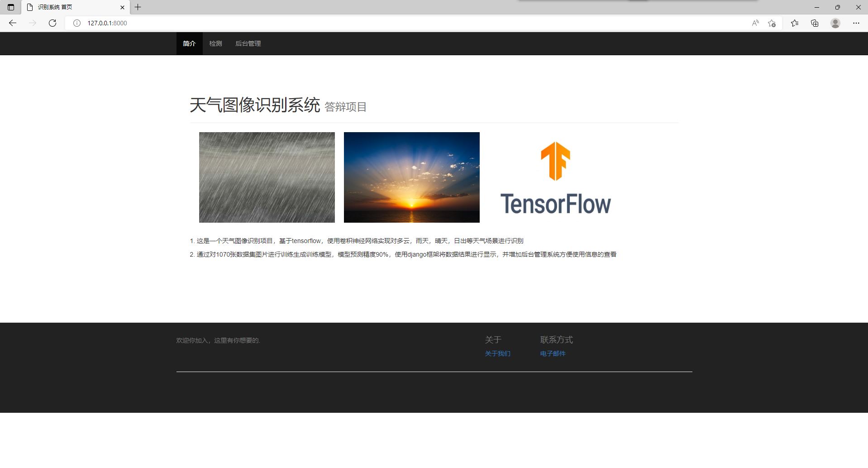Click the browser Back arrow

(13, 23)
